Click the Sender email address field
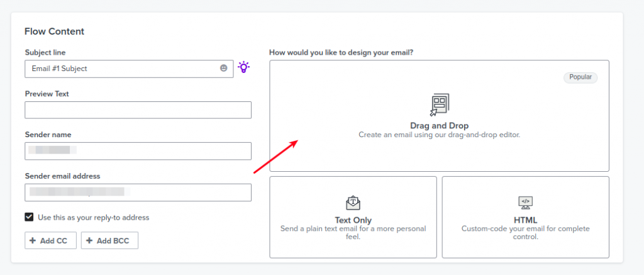The height and width of the screenshot is (275, 644). [x=138, y=193]
